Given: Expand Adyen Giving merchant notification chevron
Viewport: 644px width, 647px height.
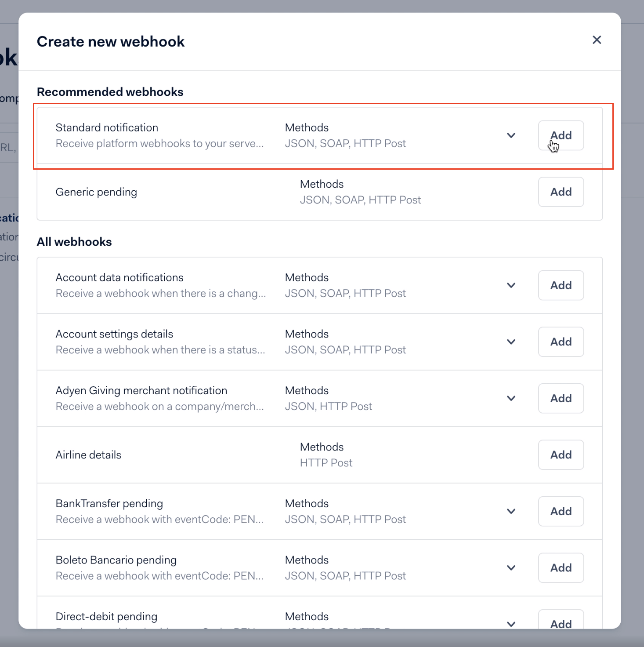Looking at the screenshot, I should [511, 398].
